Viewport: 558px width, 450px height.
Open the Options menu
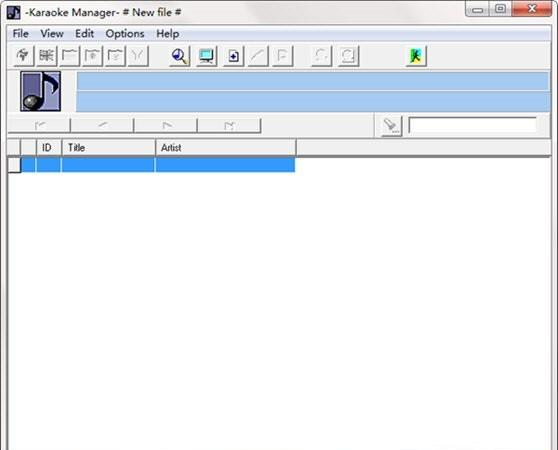pyautogui.click(x=125, y=34)
